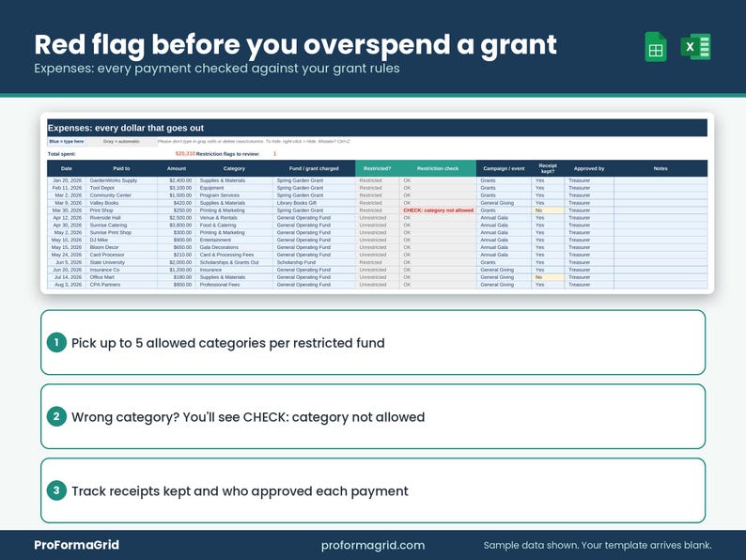Screen dimensions: 746x560
Task: Click the Scholarships & Grants Out cell
Action: (x=234, y=262)
